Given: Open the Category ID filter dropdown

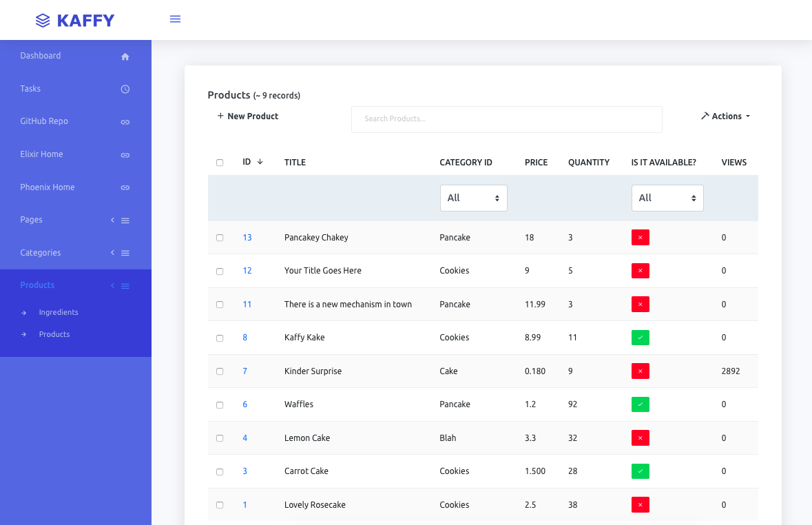Looking at the screenshot, I should [x=473, y=198].
